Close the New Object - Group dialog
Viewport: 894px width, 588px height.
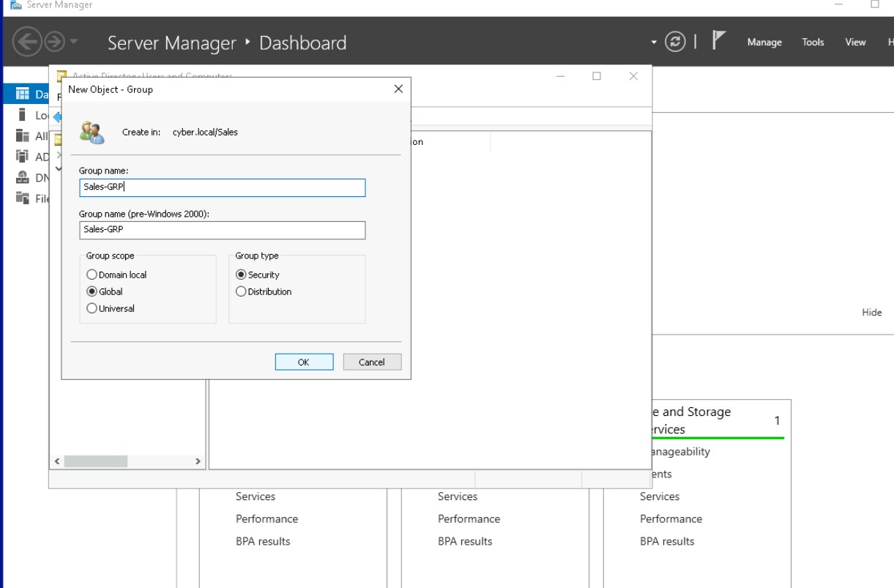398,89
